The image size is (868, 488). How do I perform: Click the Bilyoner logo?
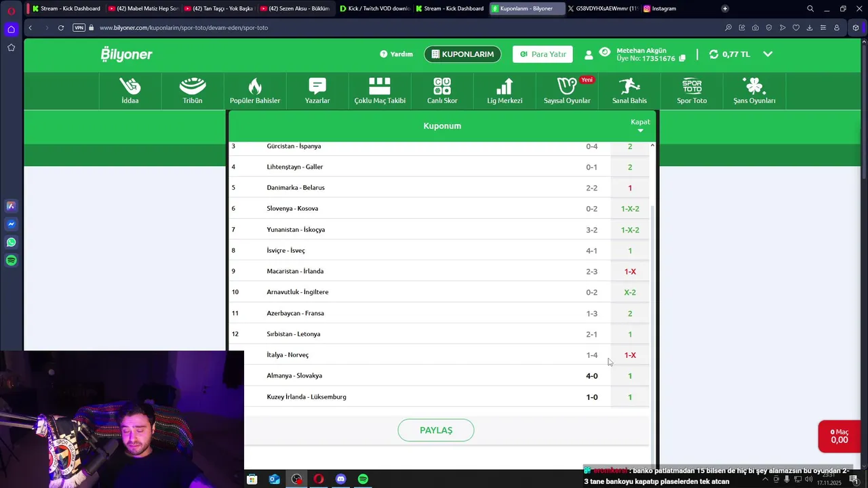(x=127, y=54)
